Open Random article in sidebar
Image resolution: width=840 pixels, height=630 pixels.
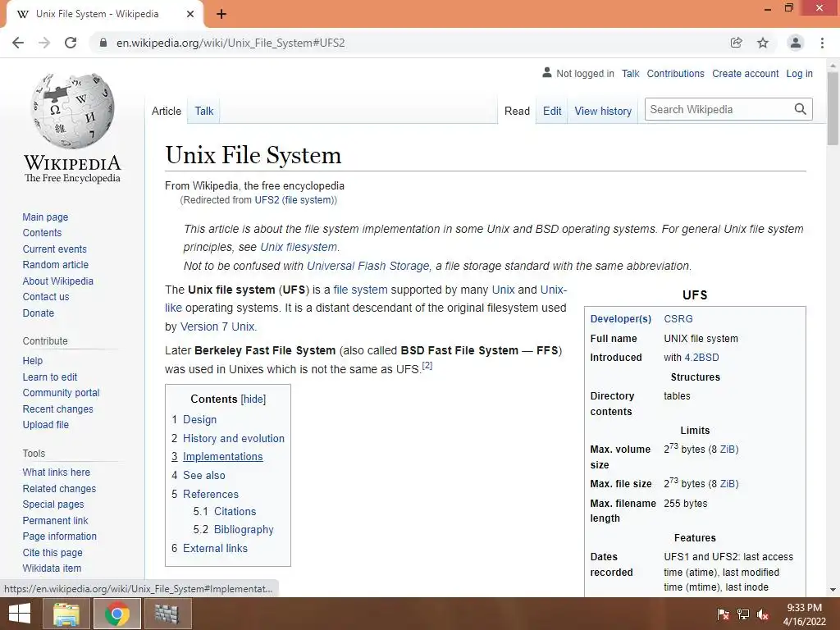55,265
